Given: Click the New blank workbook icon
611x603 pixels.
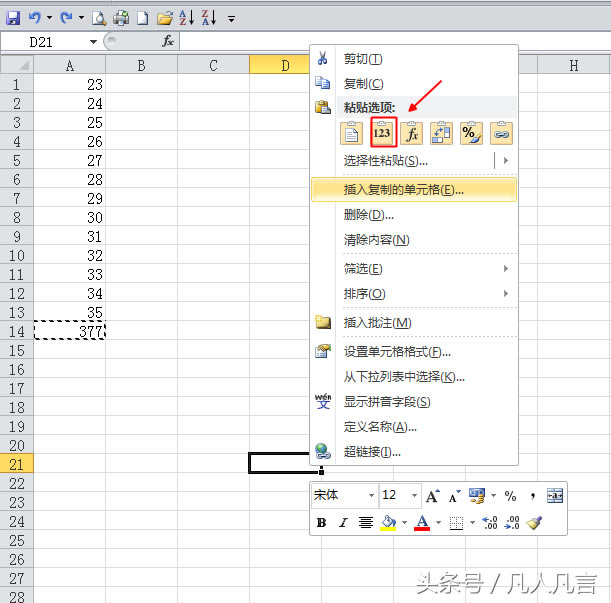Looking at the screenshot, I should coord(143,18).
